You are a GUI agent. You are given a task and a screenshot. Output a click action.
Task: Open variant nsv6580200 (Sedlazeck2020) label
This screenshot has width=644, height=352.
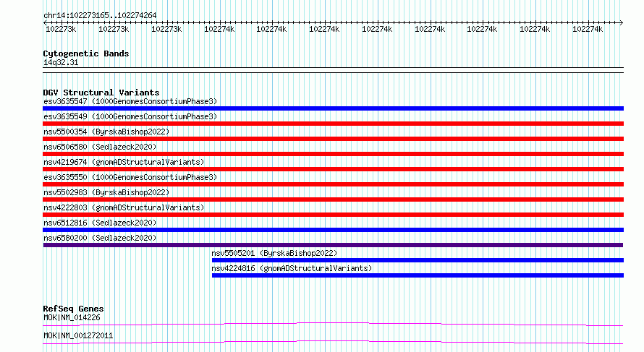click(100, 238)
